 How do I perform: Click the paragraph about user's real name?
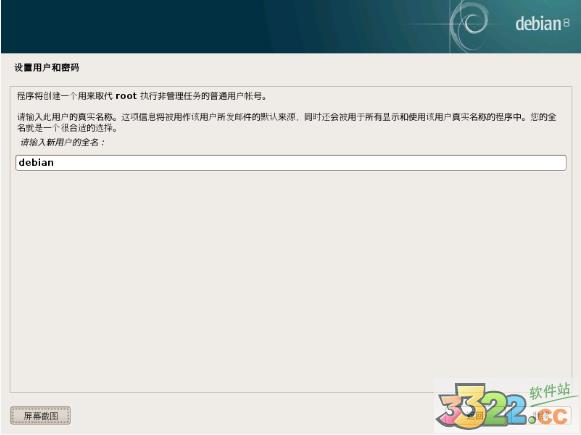coord(287,123)
